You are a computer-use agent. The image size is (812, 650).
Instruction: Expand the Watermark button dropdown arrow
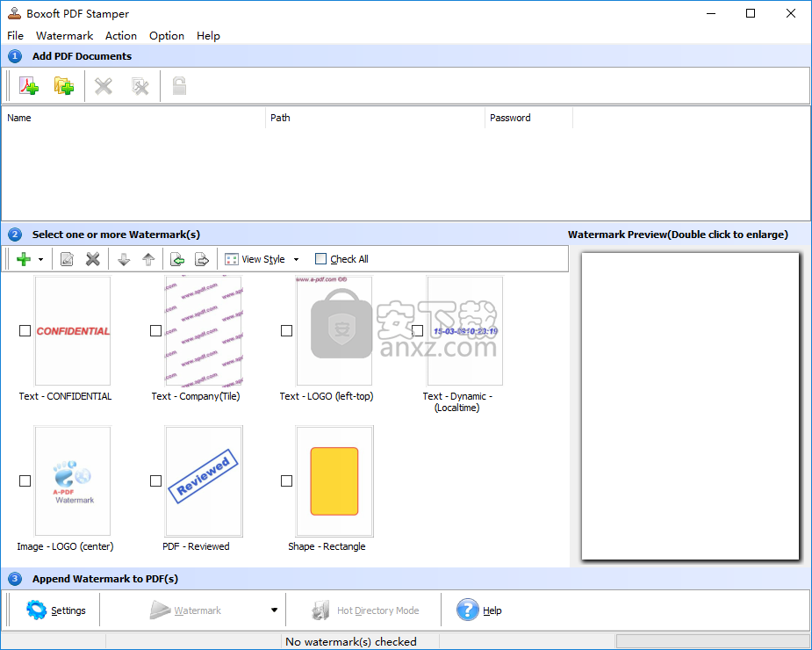tap(275, 610)
